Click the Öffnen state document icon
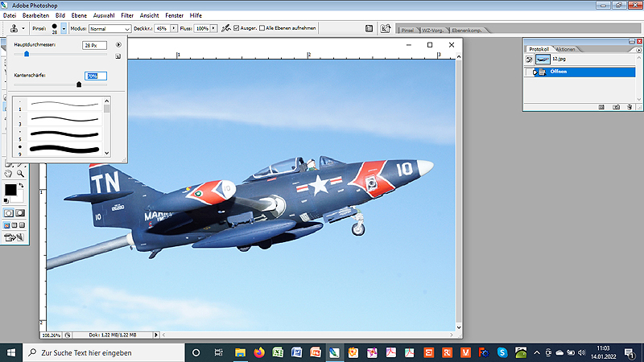644x362 pixels. 542,72
